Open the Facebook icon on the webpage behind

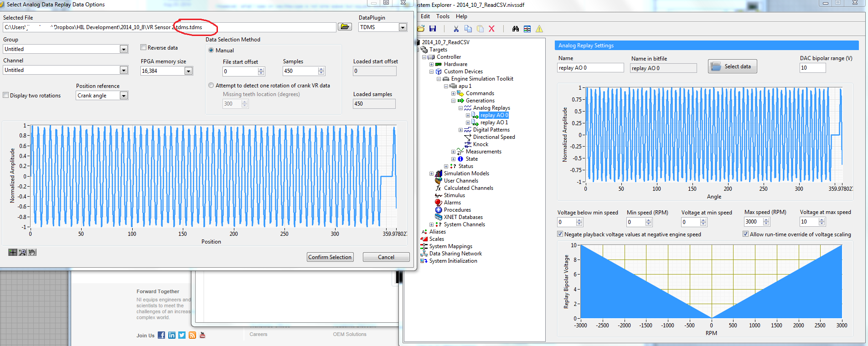(161, 335)
